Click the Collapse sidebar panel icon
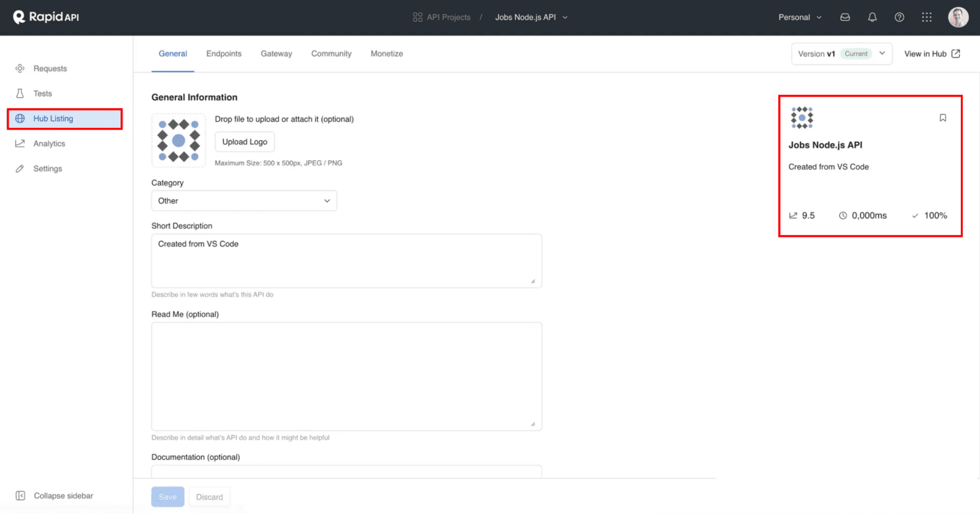The image size is (980, 514). click(x=21, y=496)
